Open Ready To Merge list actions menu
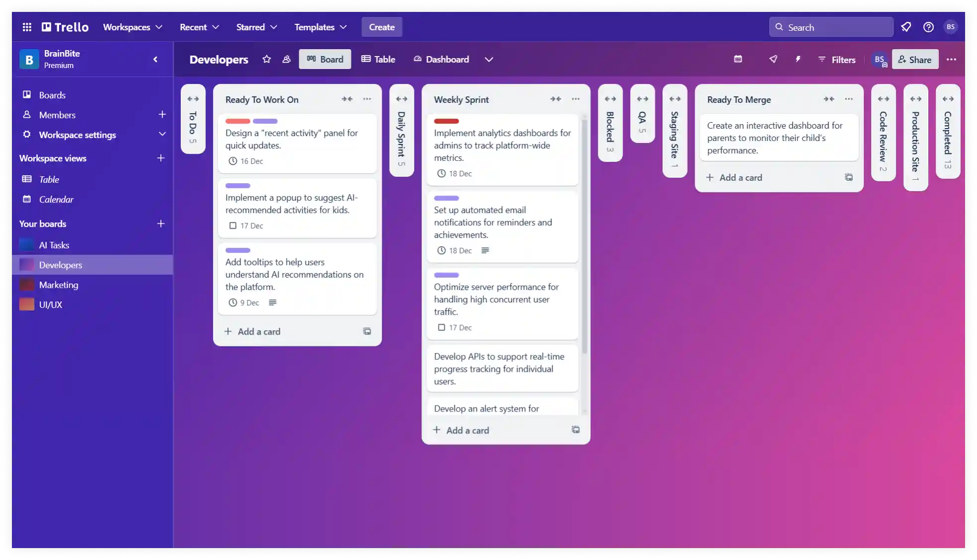Viewport: 977px width, 560px height. [x=849, y=99]
